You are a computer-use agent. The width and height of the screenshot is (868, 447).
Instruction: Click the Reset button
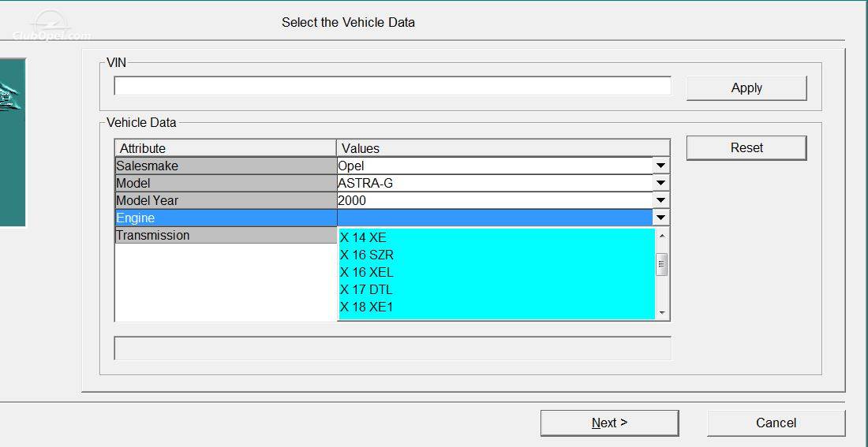[x=746, y=147]
